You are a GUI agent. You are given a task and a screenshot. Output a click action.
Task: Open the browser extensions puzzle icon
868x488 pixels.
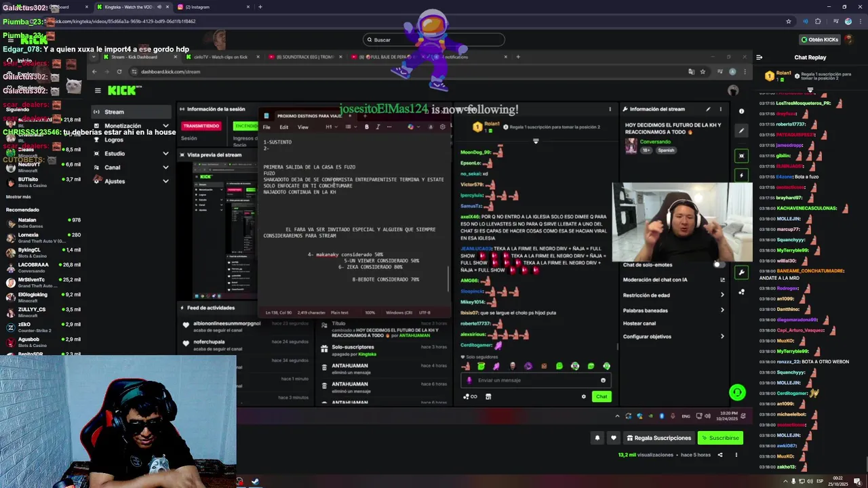[x=818, y=22]
